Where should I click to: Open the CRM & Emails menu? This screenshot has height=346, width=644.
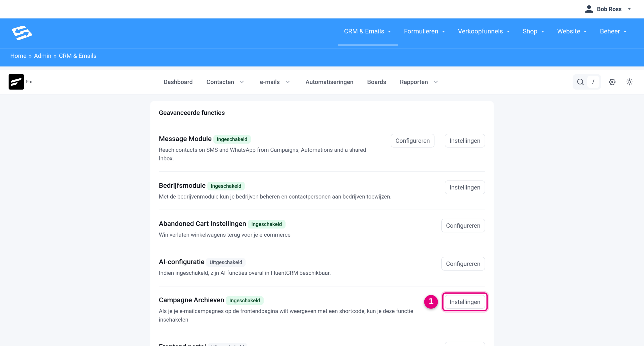click(368, 31)
